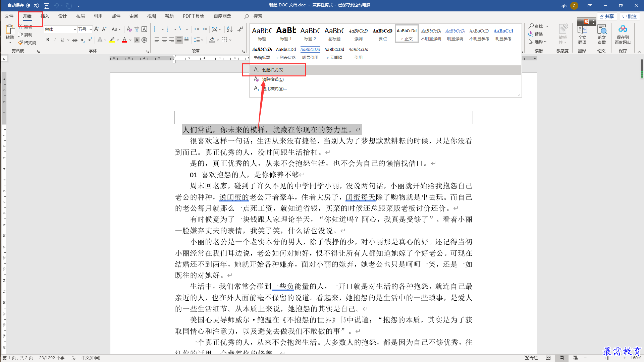Click the Character Shading icon
644x362 pixels.
coord(137,40)
